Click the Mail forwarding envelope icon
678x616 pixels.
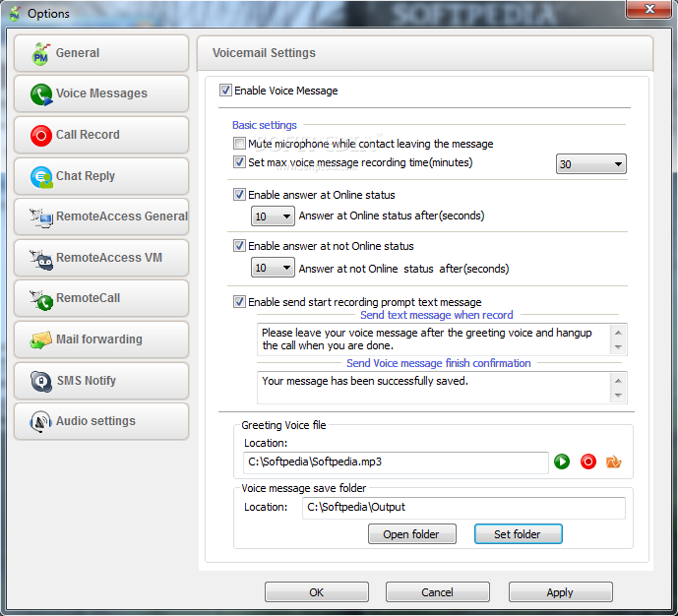coord(41,339)
